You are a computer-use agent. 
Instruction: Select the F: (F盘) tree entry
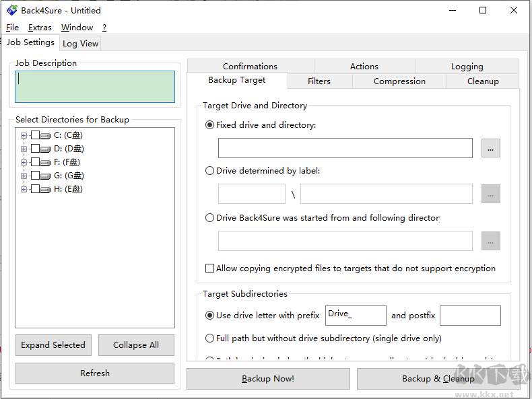[x=67, y=162]
